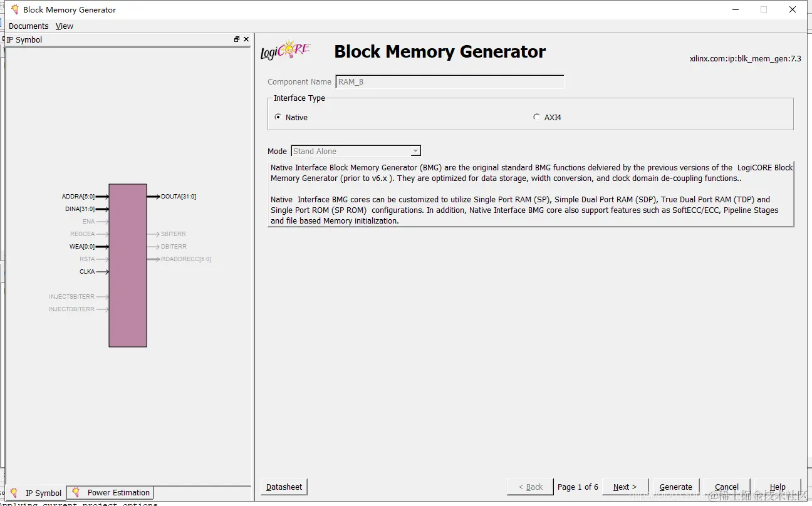The image size is (812, 506).
Task: Maximize the Block Memory Generator window
Action: point(764,9)
